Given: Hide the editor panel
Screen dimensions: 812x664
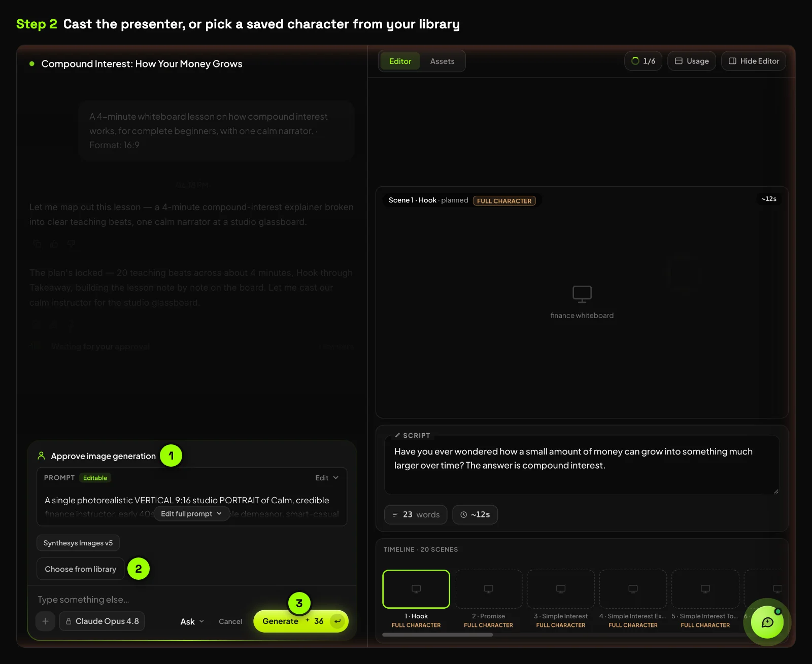Looking at the screenshot, I should coord(754,61).
